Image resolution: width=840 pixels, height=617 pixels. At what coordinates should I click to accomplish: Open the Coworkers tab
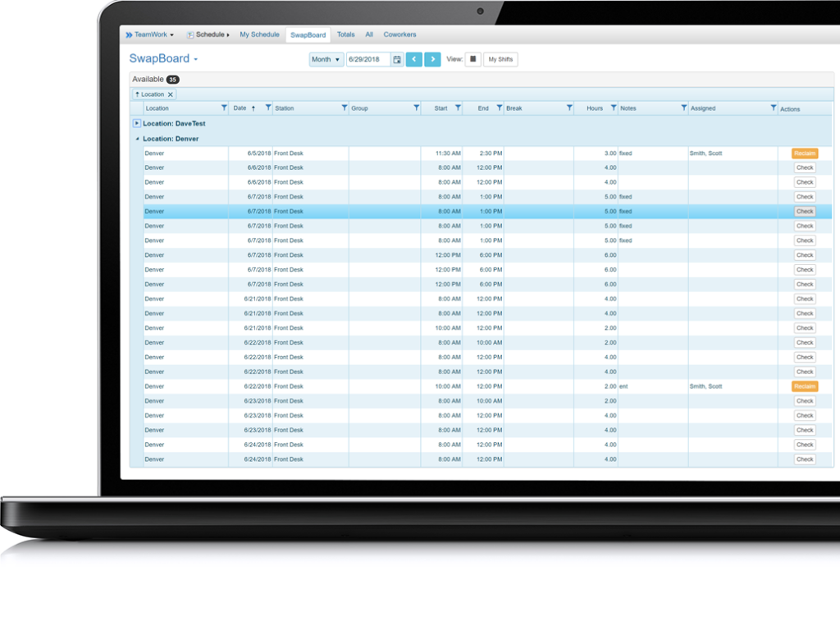[x=399, y=34]
